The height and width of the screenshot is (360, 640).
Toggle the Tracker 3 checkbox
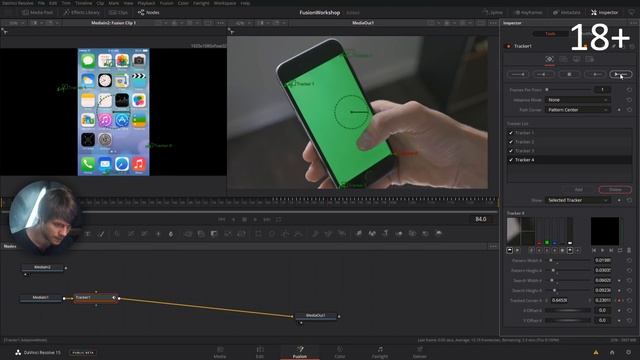[511, 151]
